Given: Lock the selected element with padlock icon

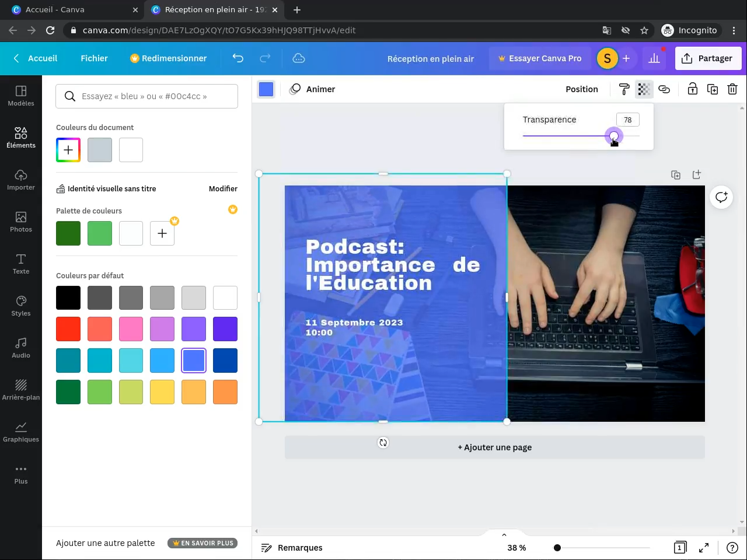Looking at the screenshot, I should pos(692,89).
